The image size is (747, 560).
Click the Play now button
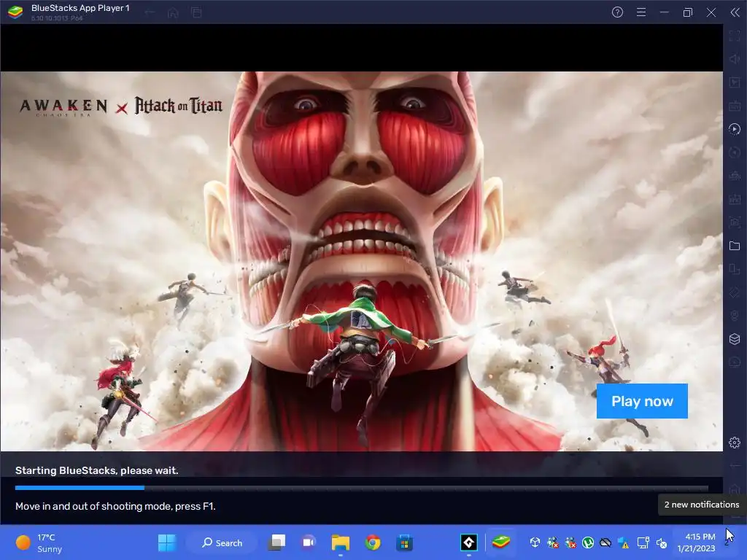pyautogui.click(x=642, y=401)
